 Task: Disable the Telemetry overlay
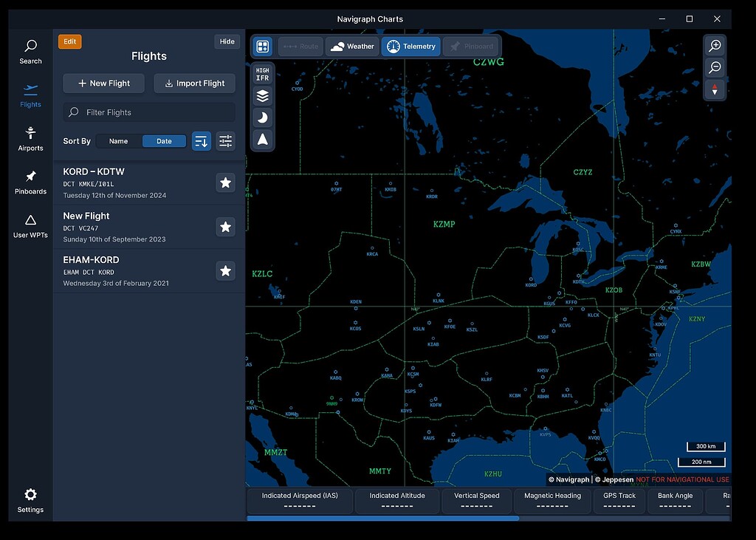(x=410, y=46)
